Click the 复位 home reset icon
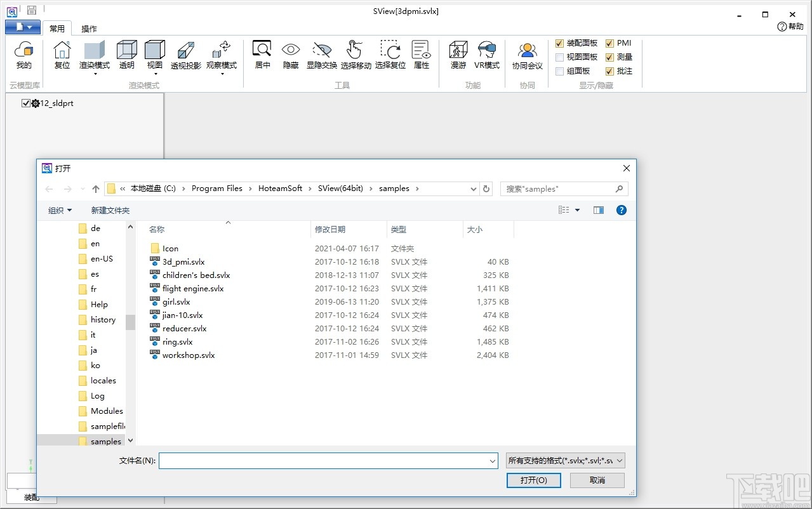Viewport: 812px width, 509px height. pyautogui.click(x=62, y=55)
